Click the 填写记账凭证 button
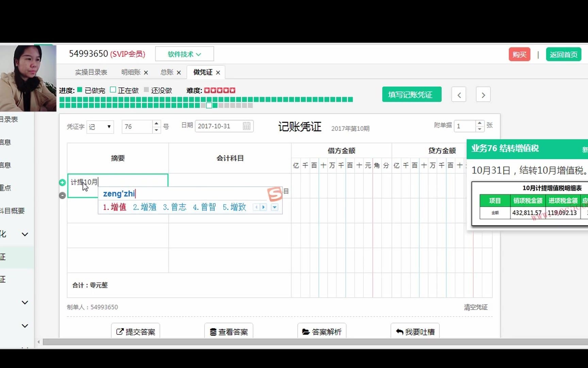588x368 pixels. [411, 94]
